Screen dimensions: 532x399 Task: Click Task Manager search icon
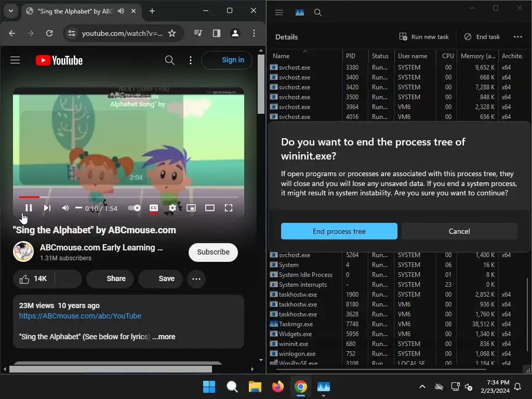(x=317, y=12)
